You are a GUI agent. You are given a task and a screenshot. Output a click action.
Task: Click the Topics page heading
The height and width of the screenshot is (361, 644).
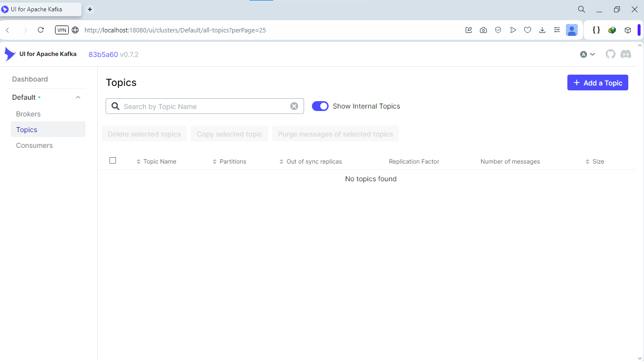pos(121,83)
